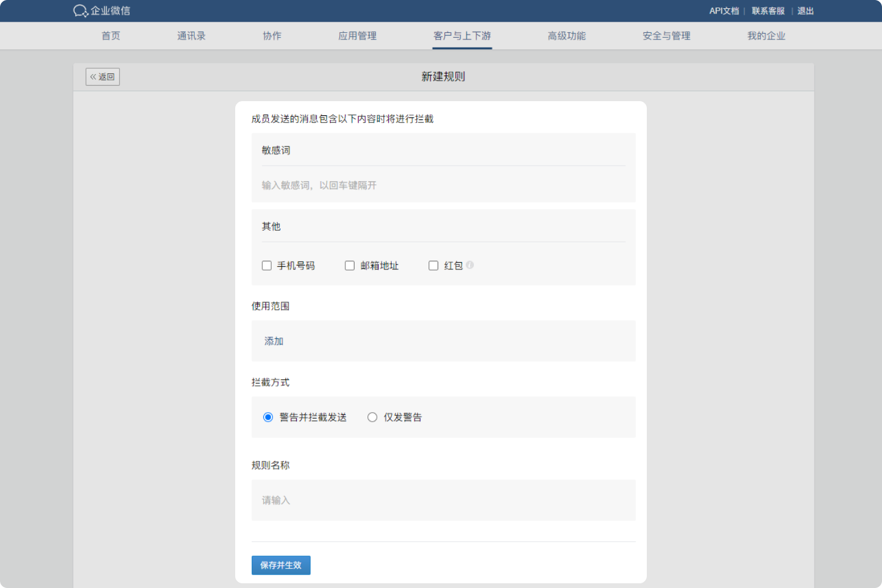
Task: Go to the 通讯录 tab
Action: click(x=191, y=36)
